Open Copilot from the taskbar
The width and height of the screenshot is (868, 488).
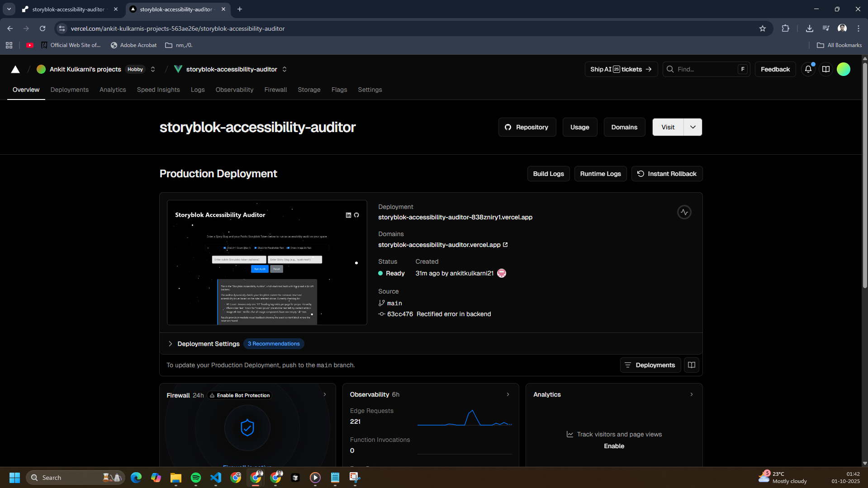pyautogui.click(x=156, y=478)
